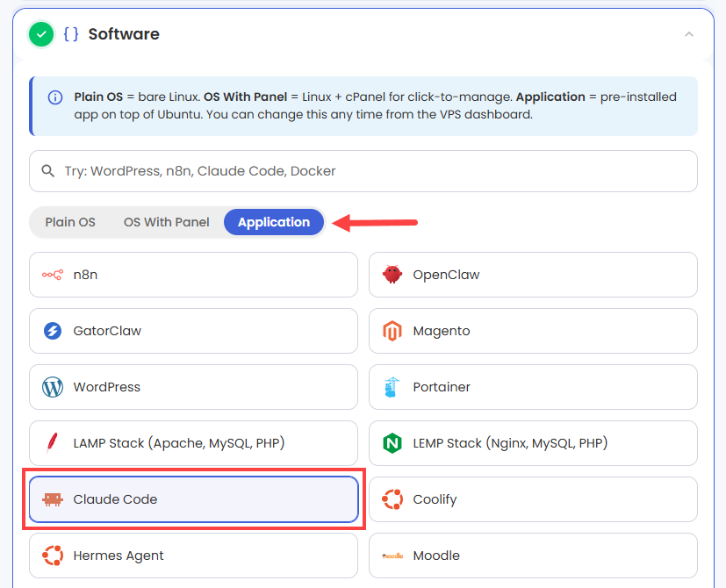Viewport: 726px width, 588px height.
Task: Click the curly braces Software icon
Action: pos(71,34)
